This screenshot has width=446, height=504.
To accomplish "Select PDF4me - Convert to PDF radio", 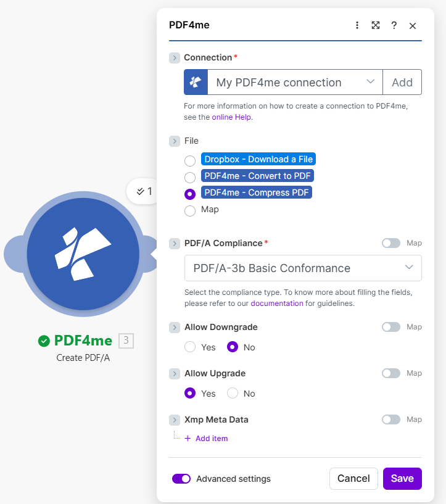I will click(190, 177).
